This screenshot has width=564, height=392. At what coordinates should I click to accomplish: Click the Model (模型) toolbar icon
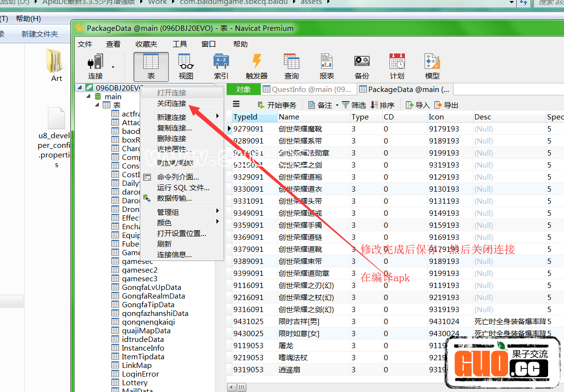click(x=432, y=66)
